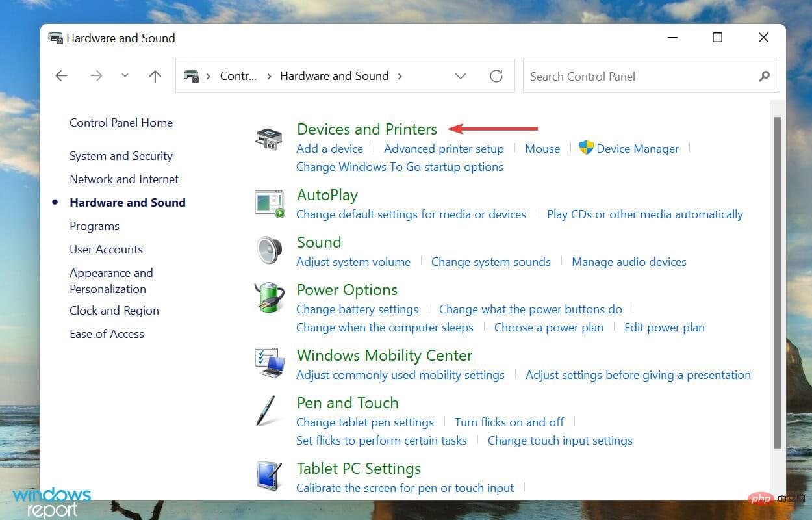
Task: Click the search magnifier icon
Action: point(764,76)
